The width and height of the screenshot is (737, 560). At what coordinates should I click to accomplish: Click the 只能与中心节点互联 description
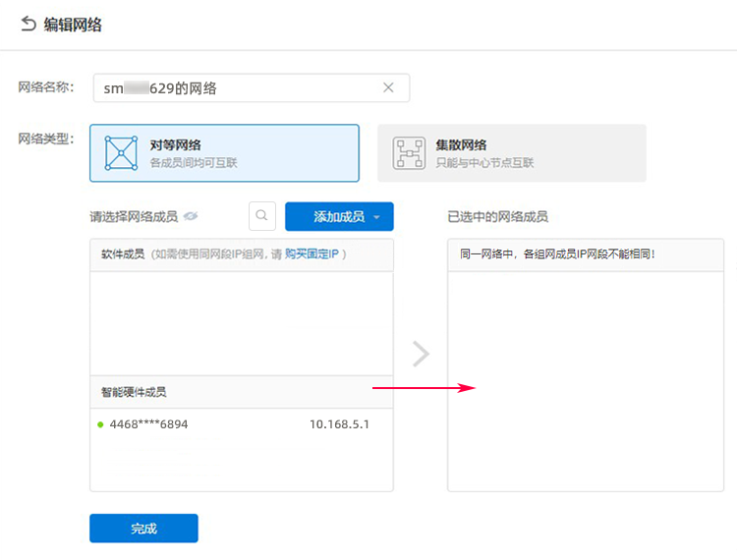pos(484,163)
